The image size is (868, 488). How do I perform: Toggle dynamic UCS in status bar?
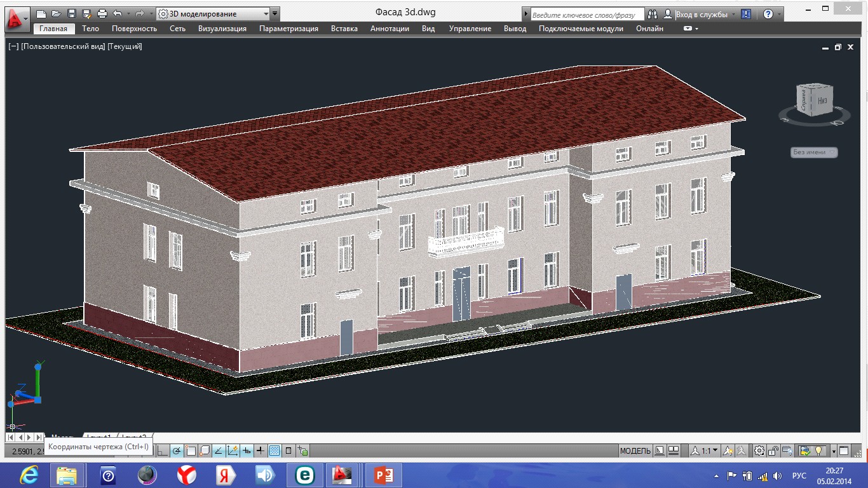point(233,451)
